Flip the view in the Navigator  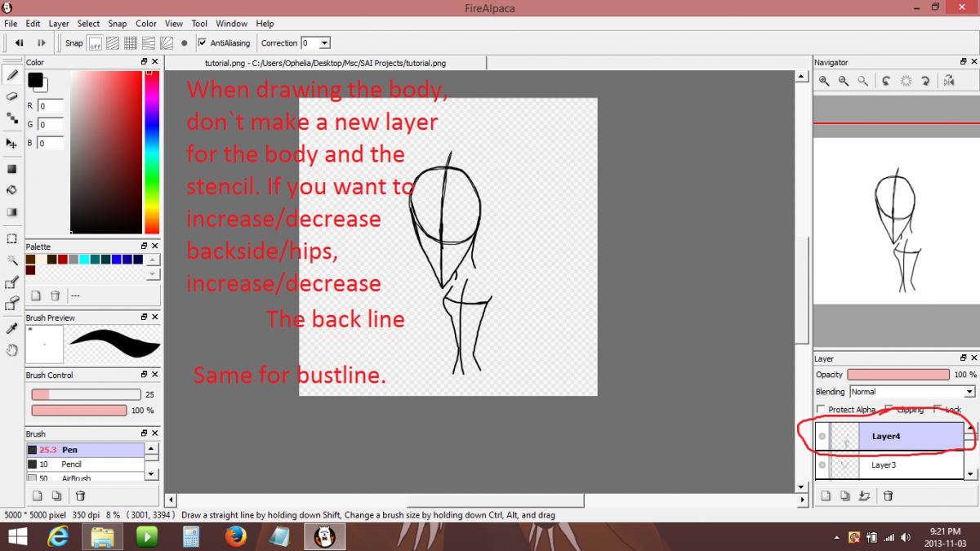(x=948, y=81)
